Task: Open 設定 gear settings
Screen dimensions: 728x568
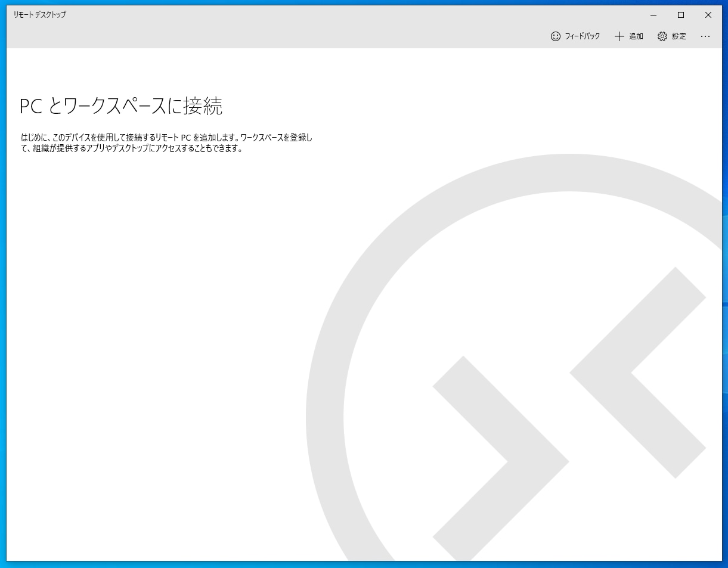Action: [x=671, y=36]
